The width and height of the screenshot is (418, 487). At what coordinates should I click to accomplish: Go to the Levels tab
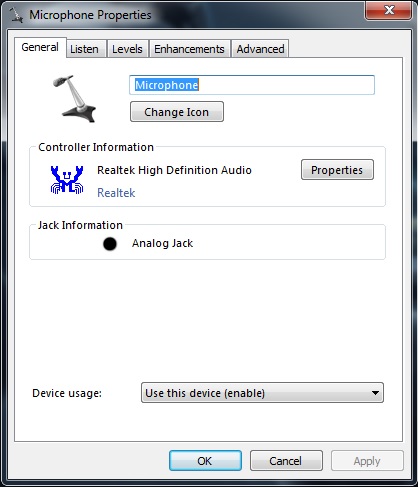[127, 49]
